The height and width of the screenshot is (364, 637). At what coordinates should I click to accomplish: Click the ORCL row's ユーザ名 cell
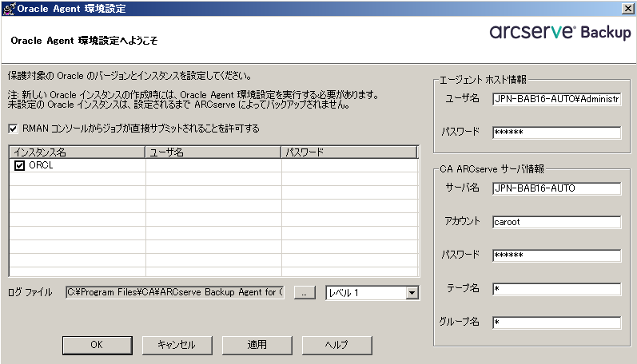click(x=213, y=165)
